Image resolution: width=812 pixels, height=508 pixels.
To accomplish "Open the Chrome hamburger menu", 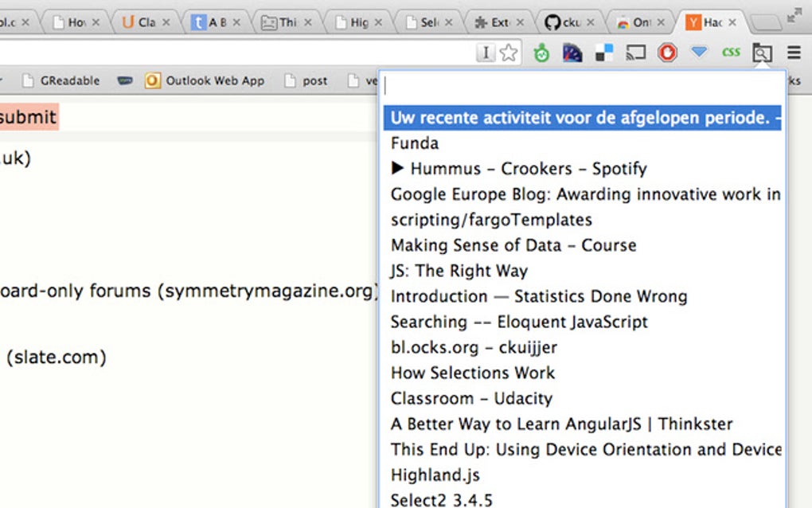I will (x=794, y=53).
